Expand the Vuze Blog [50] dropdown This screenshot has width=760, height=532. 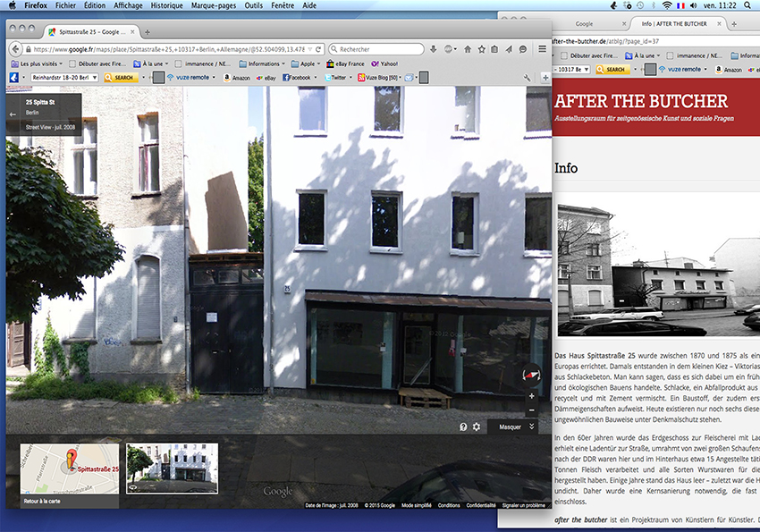pos(400,78)
